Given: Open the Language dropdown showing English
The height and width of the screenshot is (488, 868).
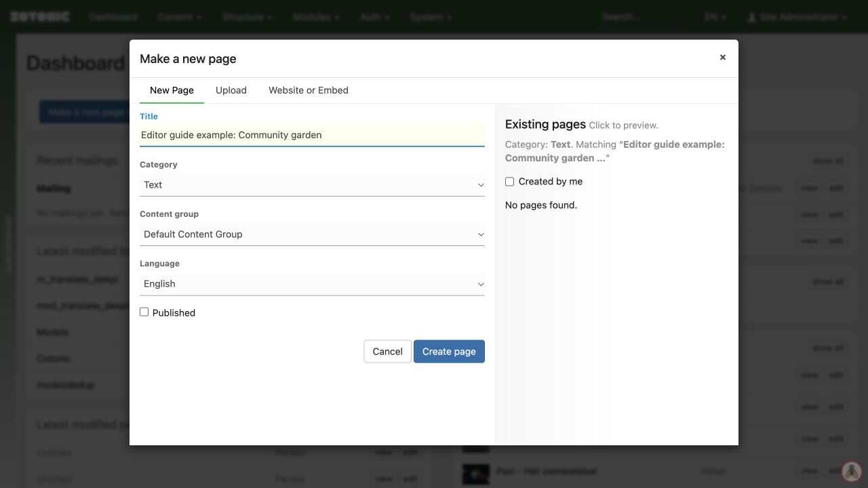Looking at the screenshot, I should pos(312,284).
